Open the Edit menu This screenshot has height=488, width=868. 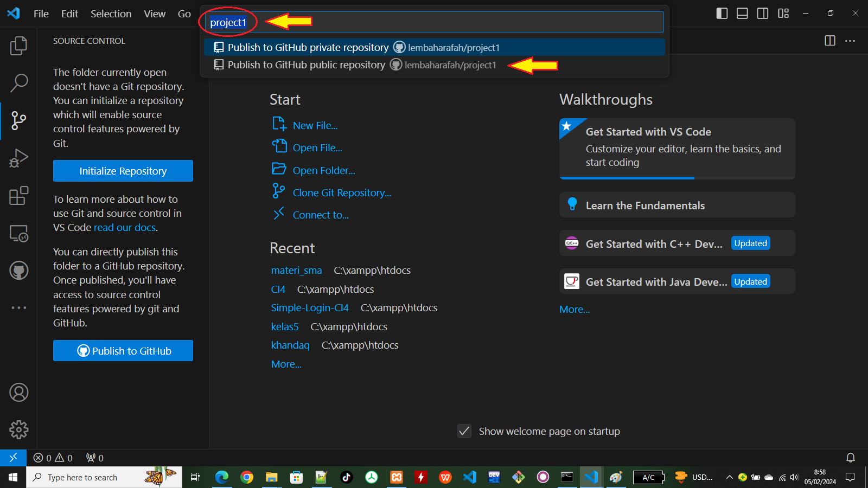point(69,14)
